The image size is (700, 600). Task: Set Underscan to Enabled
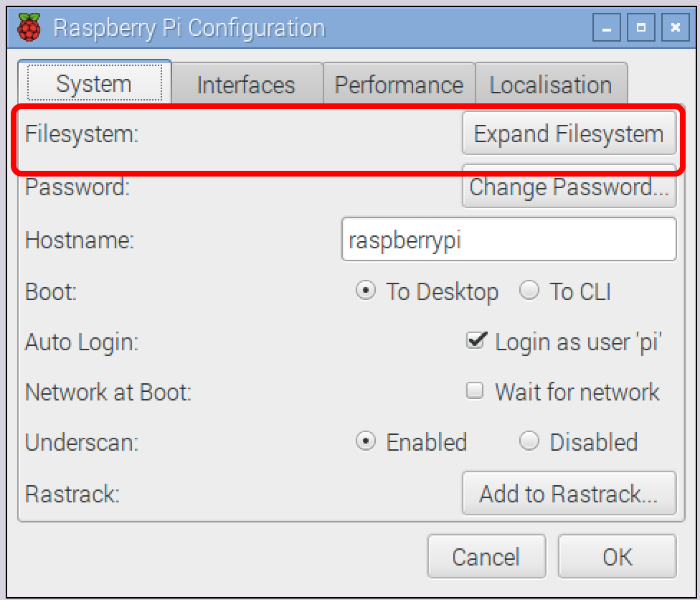[366, 441]
